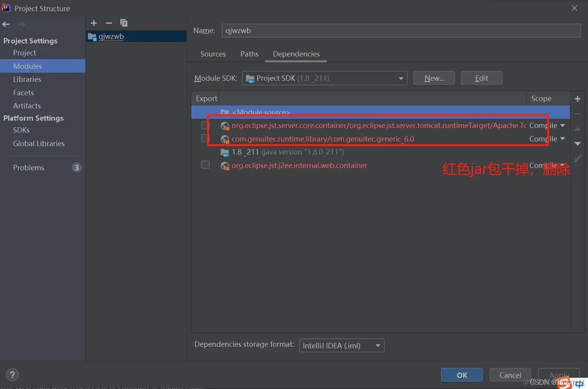
Task: Select the Module source row
Action: pyautogui.click(x=380, y=112)
